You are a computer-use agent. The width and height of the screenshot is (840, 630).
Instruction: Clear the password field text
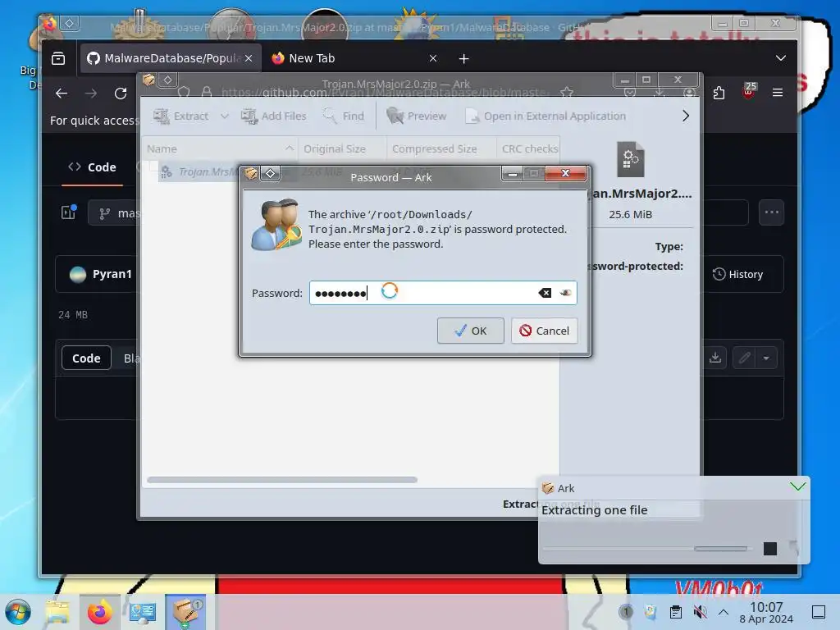tap(545, 293)
